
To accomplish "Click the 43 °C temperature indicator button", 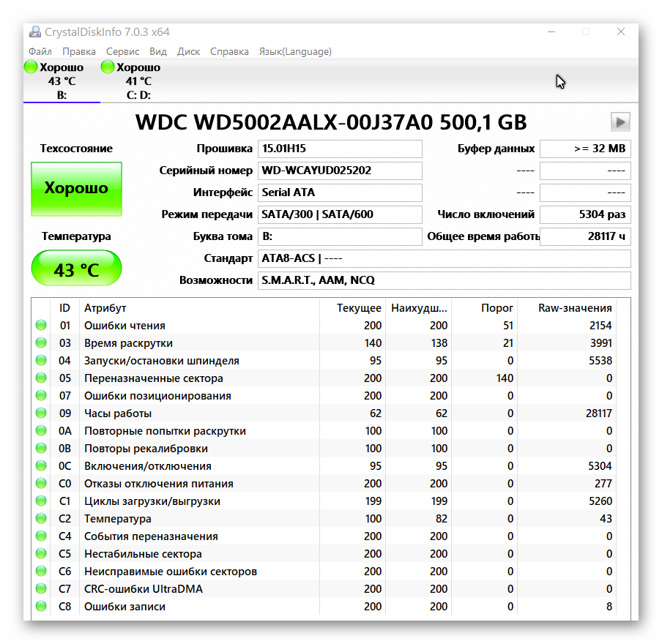I will click(76, 269).
